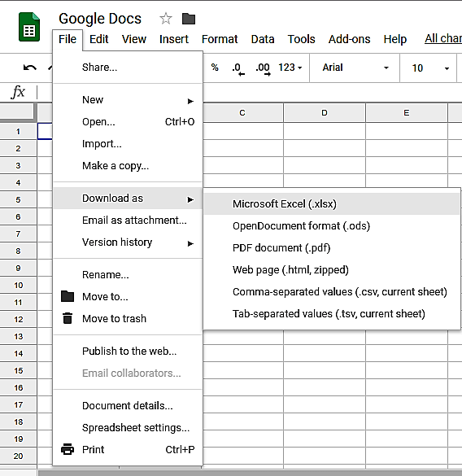This screenshot has height=476, width=462.
Task: Download as OpenDocument format (.ods)
Action: tap(332, 226)
